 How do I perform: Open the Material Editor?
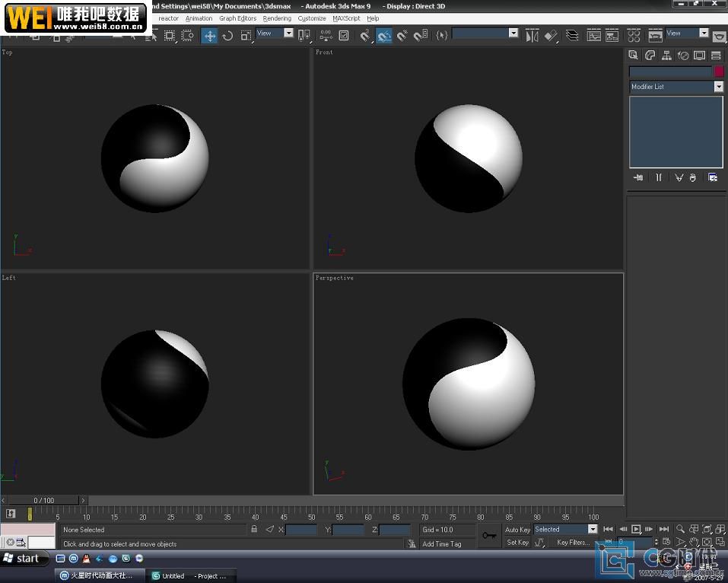click(634, 36)
